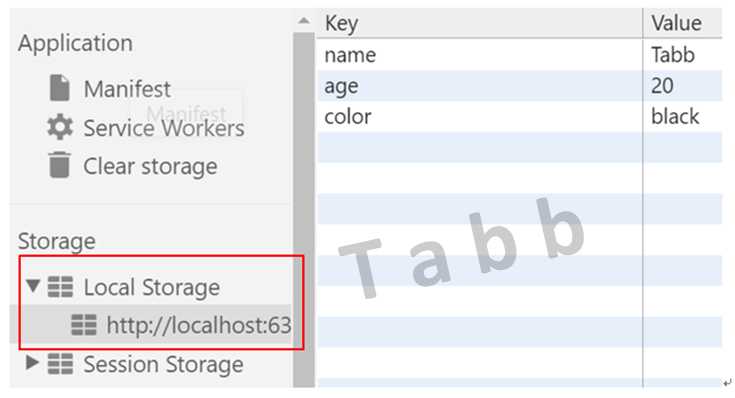Collapse the Local Storage tree arrow

[33, 285]
